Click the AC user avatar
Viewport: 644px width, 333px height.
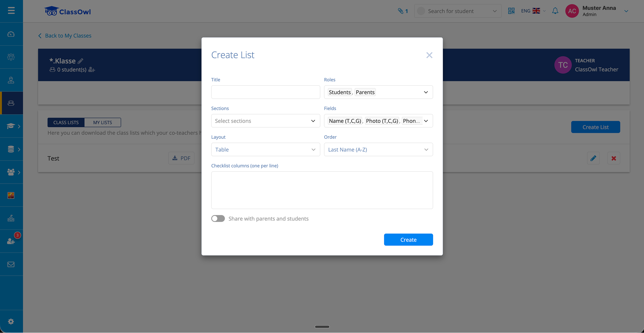pos(572,11)
